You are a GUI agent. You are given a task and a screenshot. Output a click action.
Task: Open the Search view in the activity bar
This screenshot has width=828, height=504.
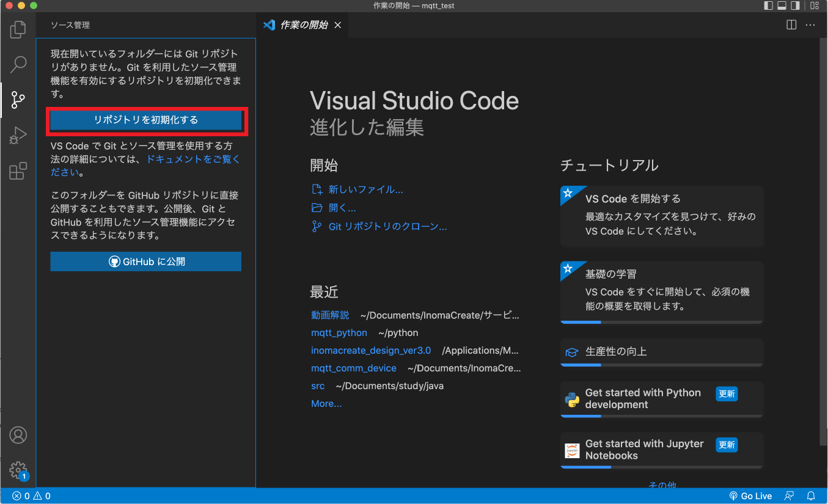(x=18, y=64)
